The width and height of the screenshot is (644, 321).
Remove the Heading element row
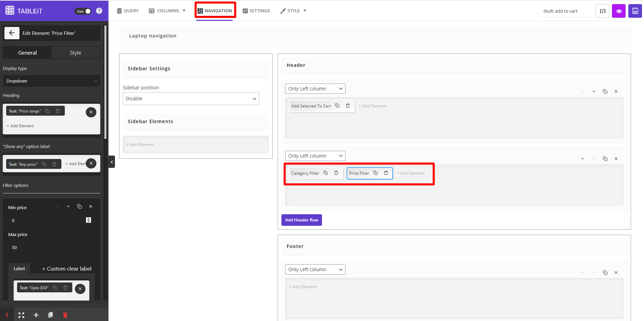(x=91, y=112)
